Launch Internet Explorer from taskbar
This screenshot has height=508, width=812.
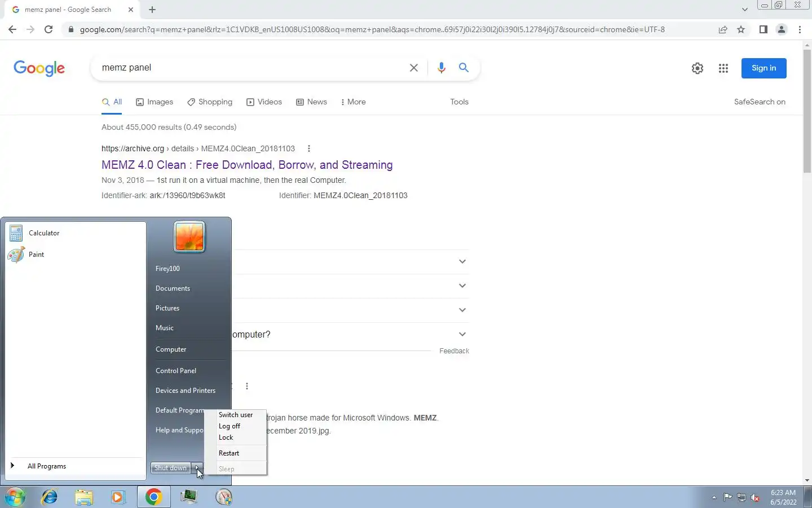[50, 497]
